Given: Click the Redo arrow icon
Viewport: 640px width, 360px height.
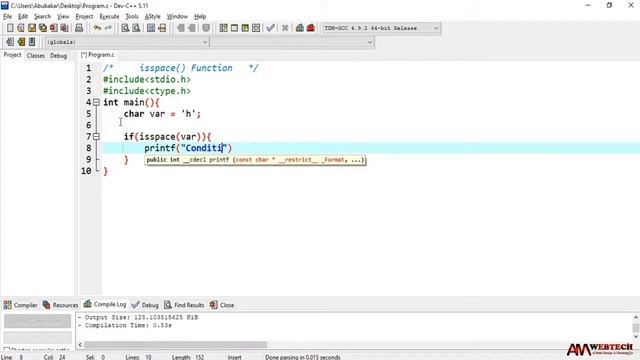Looking at the screenshot, I should pyautogui.click(x=108, y=28).
